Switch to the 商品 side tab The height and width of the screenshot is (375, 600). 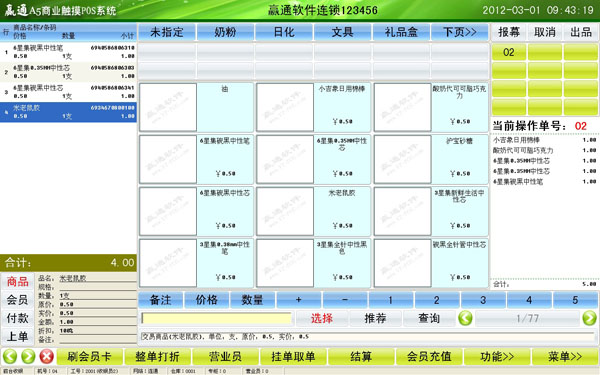18,282
